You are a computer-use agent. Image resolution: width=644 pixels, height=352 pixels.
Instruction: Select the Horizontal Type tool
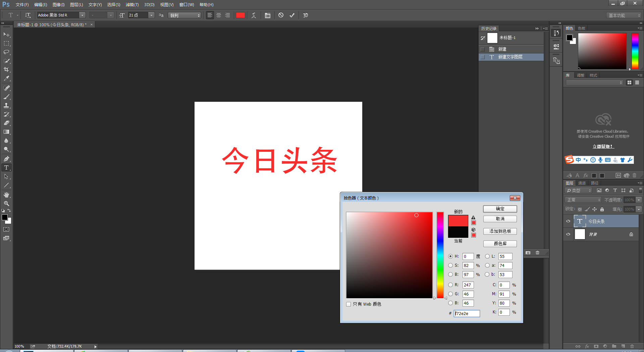(6, 168)
